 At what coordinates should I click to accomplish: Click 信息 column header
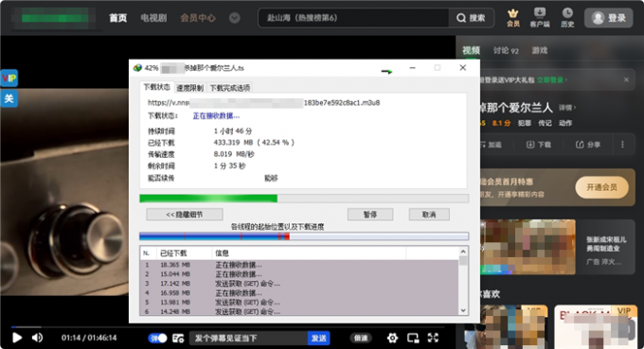tap(309, 253)
